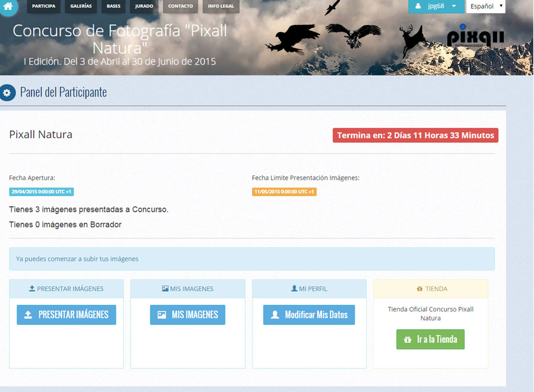Click the Fecha Apertura label
The height and width of the screenshot is (392, 534).
(x=32, y=178)
